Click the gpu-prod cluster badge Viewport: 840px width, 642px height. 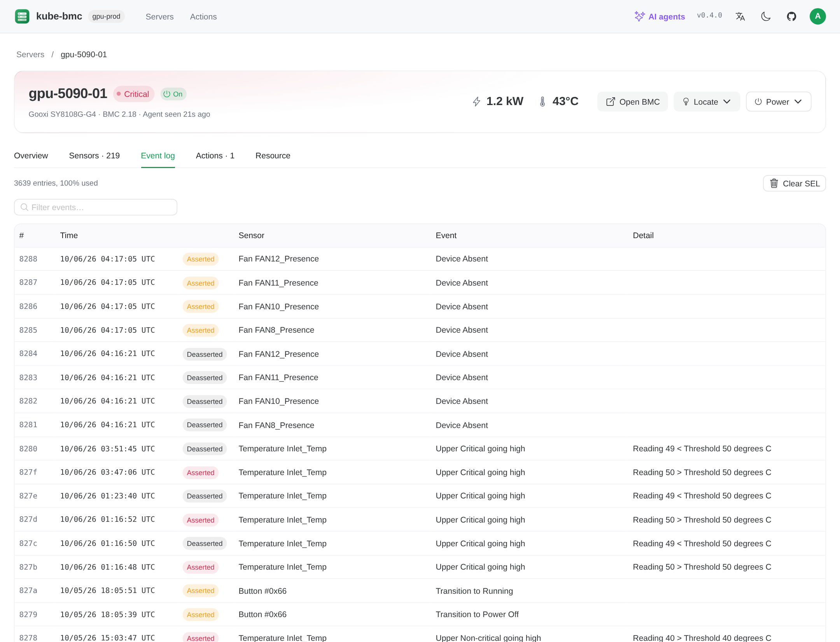[x=106, y=16]
